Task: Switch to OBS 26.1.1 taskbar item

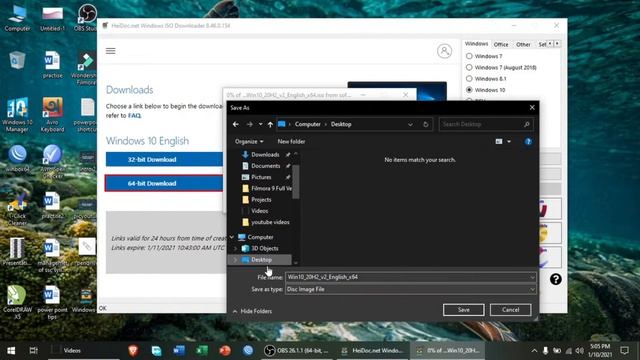Action: (297, 351)
